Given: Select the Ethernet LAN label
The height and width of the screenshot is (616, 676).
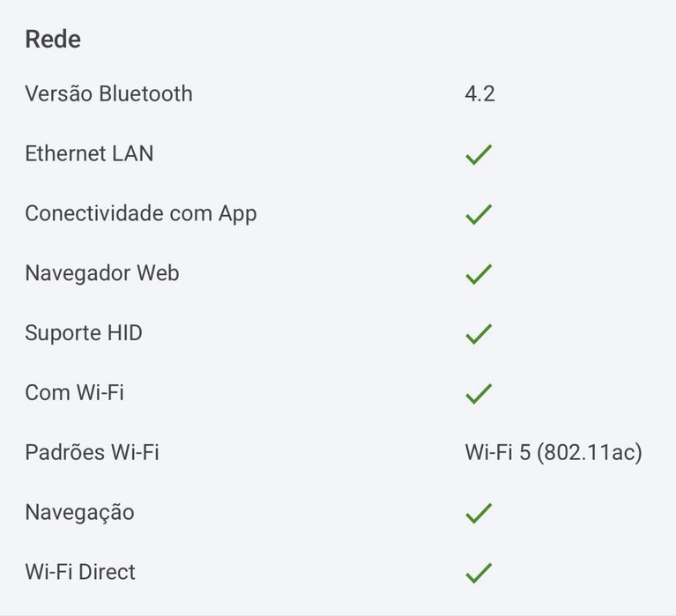Looking at the screenshot, I should click(x=89, y=153).
